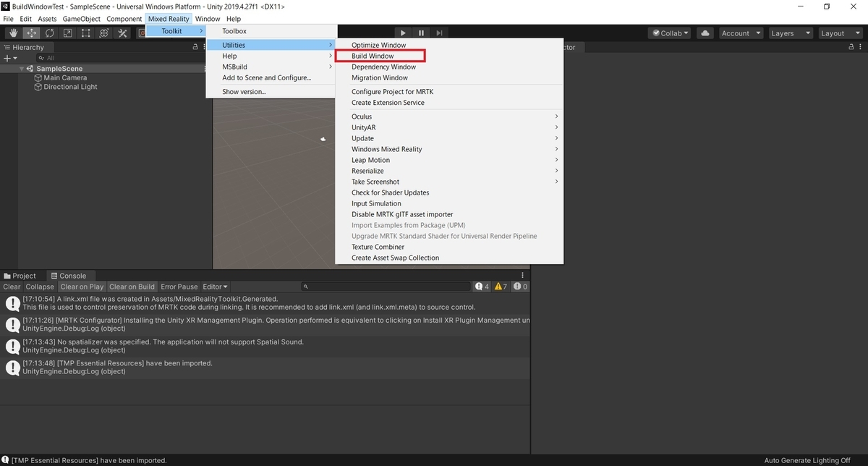This screenshot has height=466, width=868.
Task: Click the Play button
Action: pos(403,33)
